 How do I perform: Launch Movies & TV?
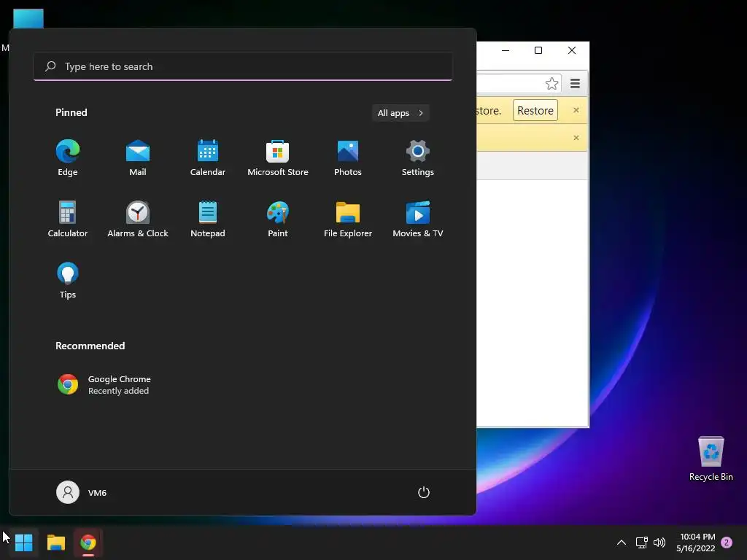(418, 219)
